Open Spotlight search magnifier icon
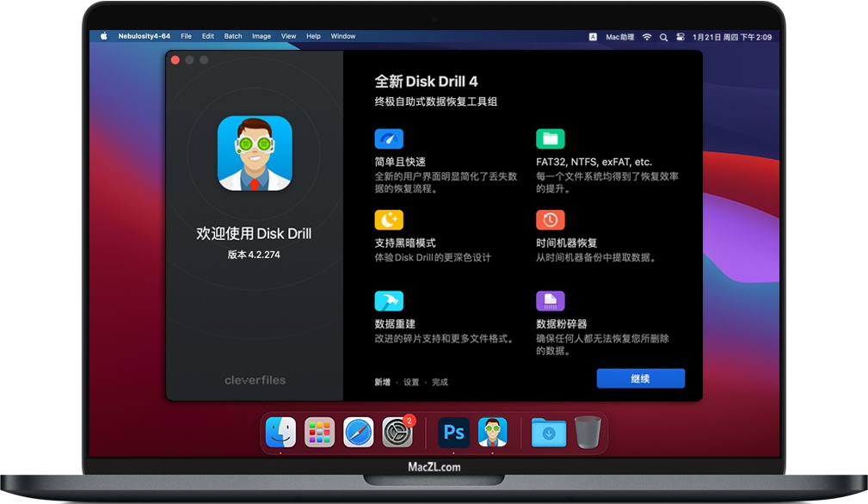Viewport: 868px width, 504px height. point(664,37)
